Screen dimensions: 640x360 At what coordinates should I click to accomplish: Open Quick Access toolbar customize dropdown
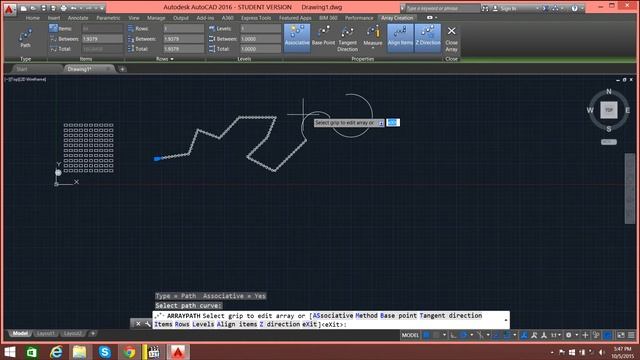[x=102, y=8]
